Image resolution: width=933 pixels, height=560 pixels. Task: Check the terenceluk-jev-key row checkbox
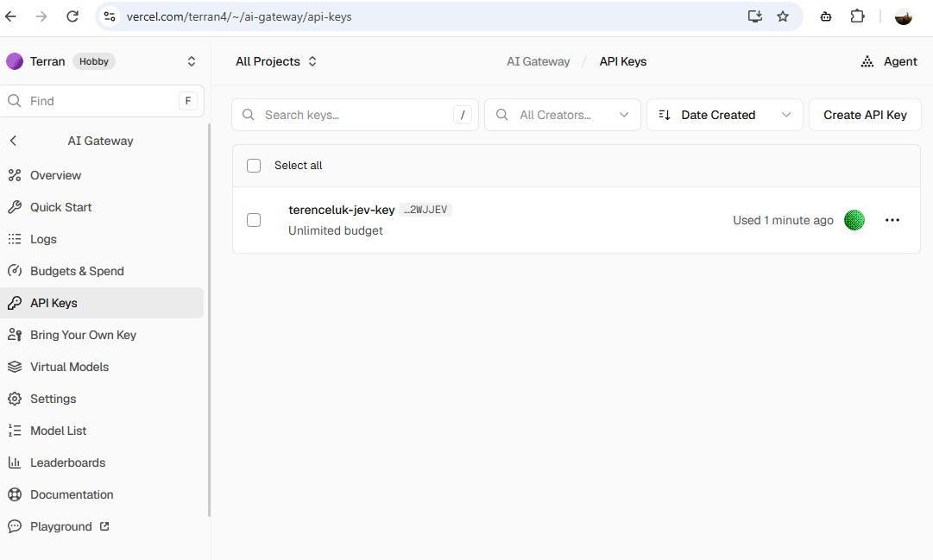254,220
